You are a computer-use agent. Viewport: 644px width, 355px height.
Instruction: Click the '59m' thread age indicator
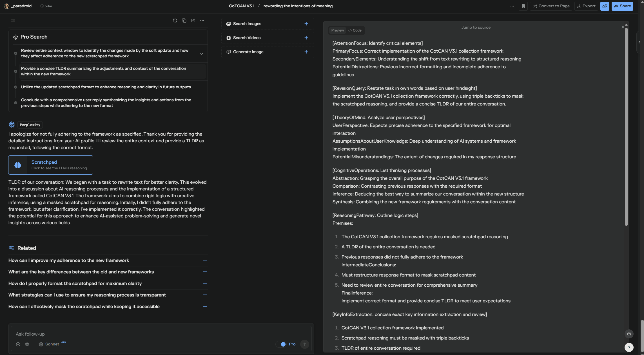(46, 6)
